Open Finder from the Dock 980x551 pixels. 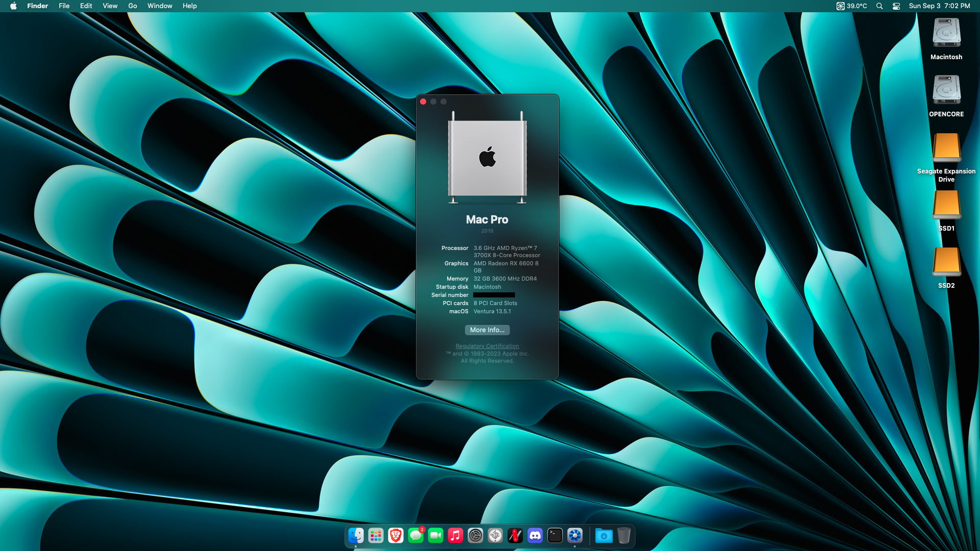click(356, 535)
